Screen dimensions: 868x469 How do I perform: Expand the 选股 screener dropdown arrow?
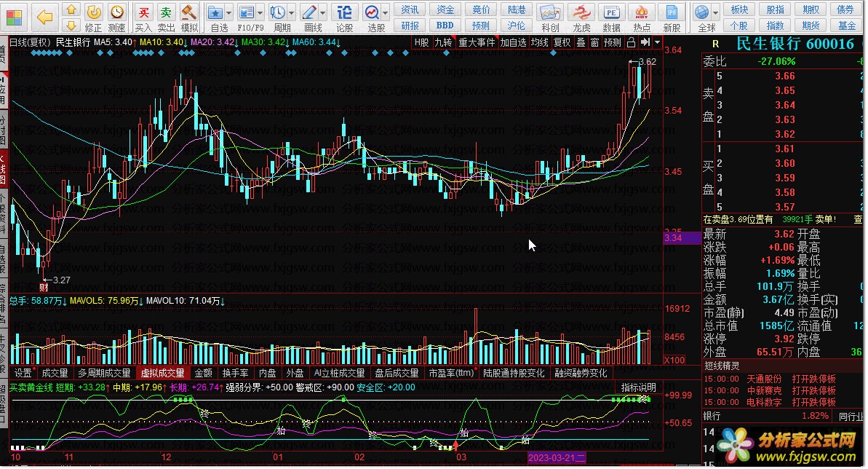(386, 12)
